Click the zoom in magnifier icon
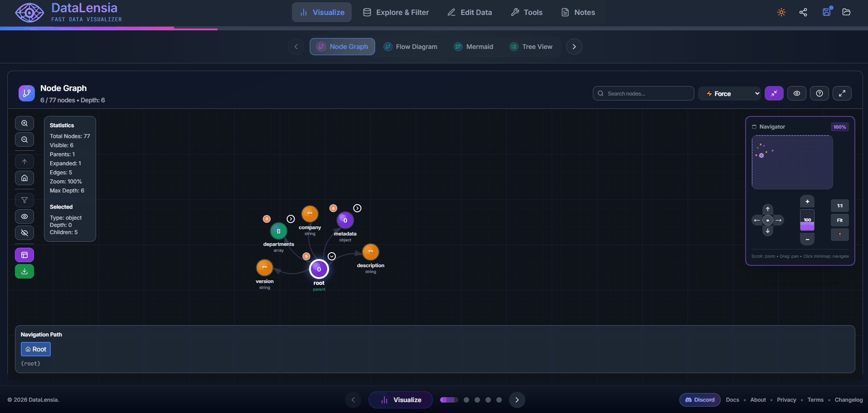The height and width of the screenshot is (413, 868). click(24, 123)
